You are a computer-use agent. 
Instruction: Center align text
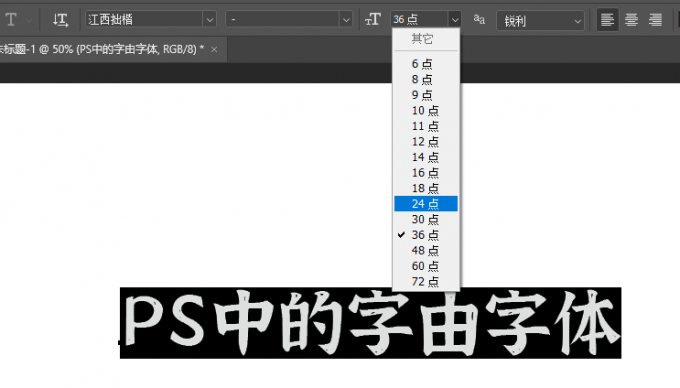(631, 20)
